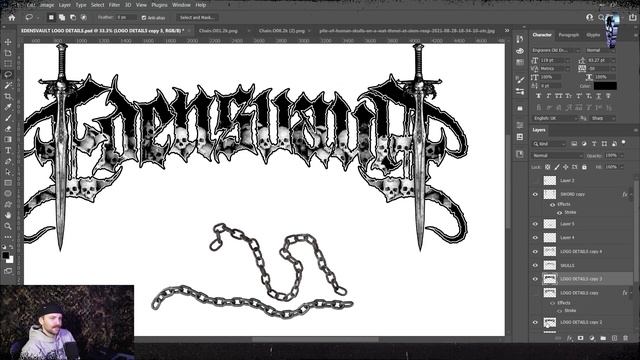This screenshot has width=640, height=360.
Task: Select the Rectangular Marquee tool
Action: point(8,64)
